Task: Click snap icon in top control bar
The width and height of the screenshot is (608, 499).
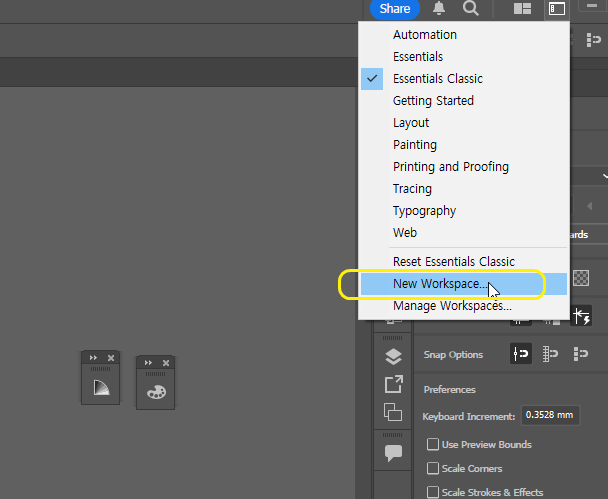Action: pyautogui.click(x=593, y=40)
